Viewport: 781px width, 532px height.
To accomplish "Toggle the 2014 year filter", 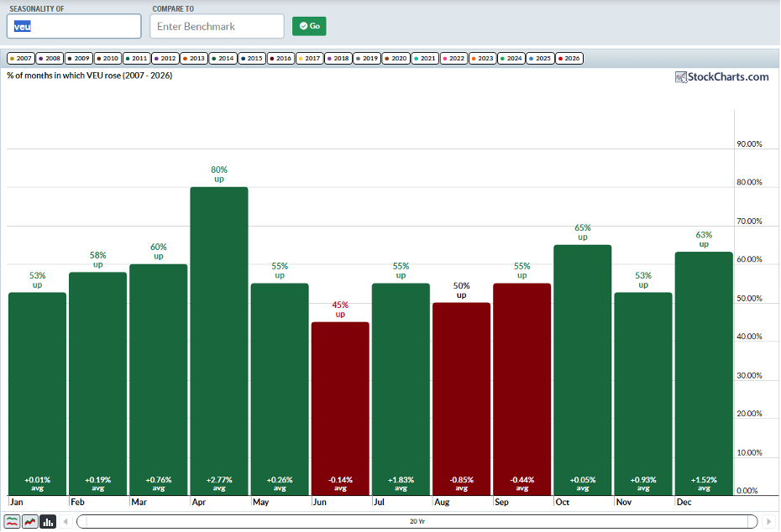I will click(x=223, y=58).
